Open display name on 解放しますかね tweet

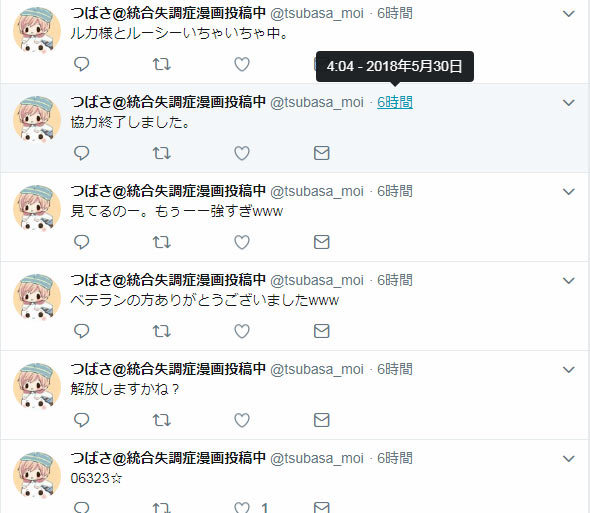click(168, 369)
